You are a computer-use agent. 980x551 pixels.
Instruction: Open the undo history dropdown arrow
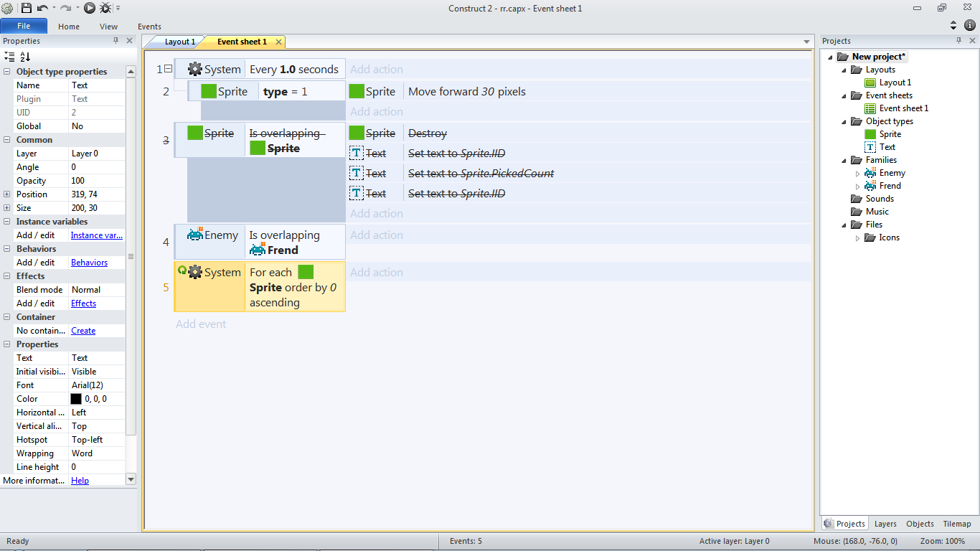[x=53, y=8]
